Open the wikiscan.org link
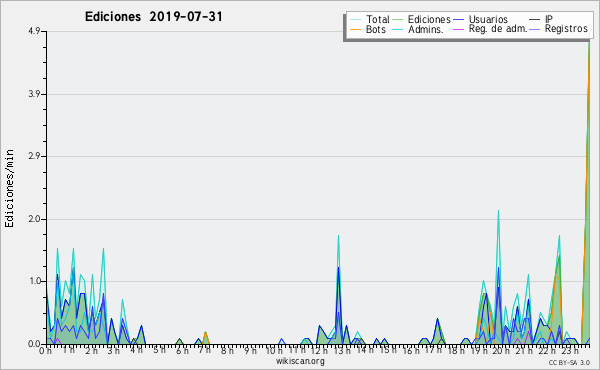The image size is (600, 370). 300,361
